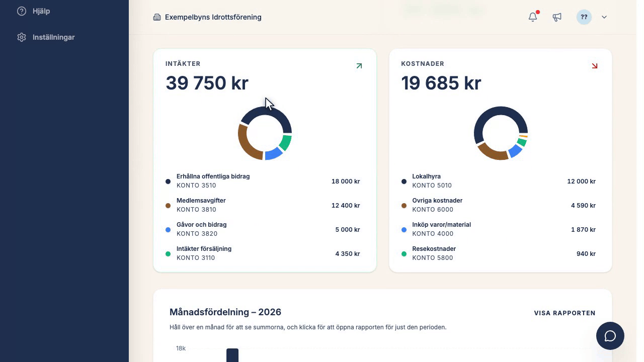
Task: Click the 4 590 kr amount
Action: coord(583,206)
